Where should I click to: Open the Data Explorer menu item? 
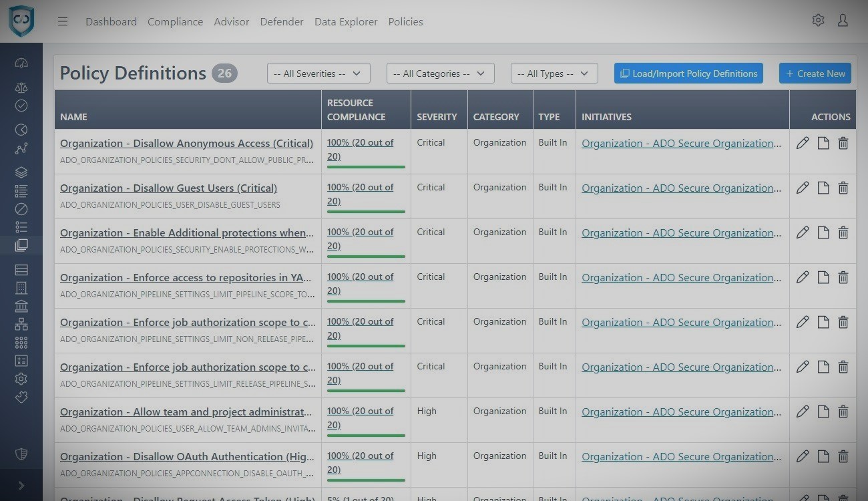tap(346, 21)
